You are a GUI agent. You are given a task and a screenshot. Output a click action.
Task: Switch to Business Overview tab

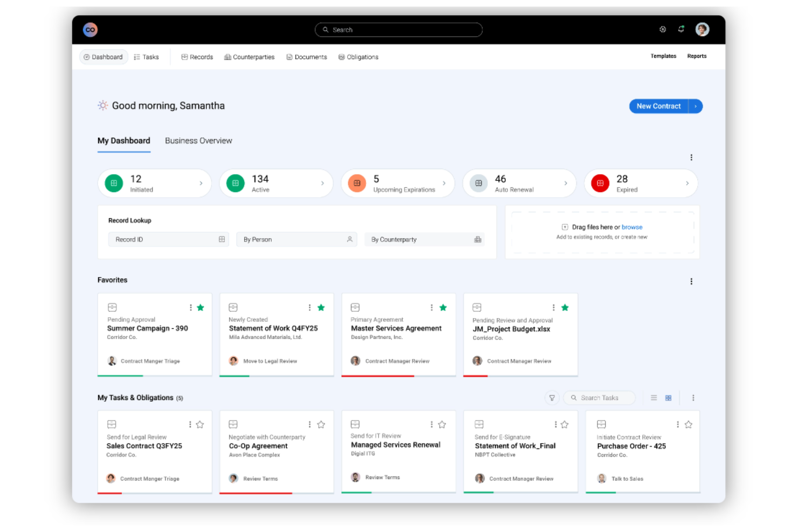coord(198,141)
